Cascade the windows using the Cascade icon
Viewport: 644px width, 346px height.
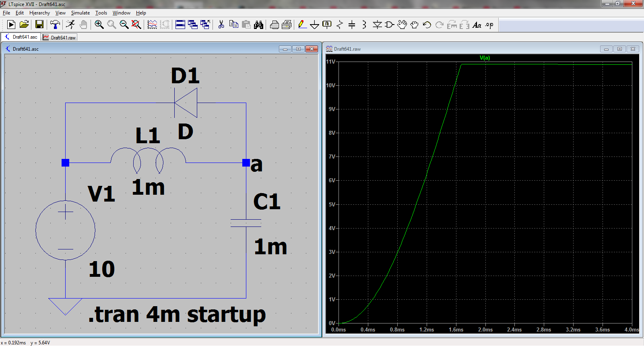(193, 25)
